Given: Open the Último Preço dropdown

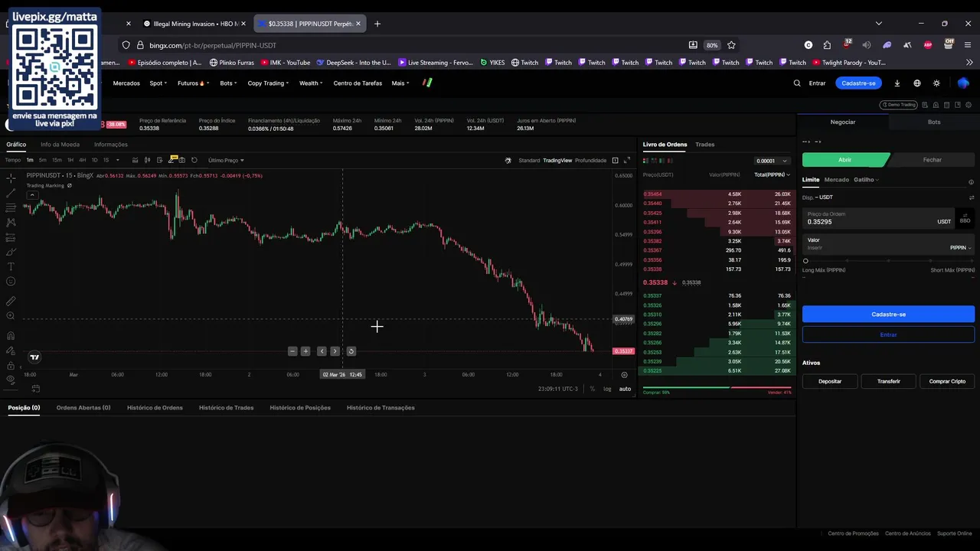Looking at the screenshot, I should (226, 160).
